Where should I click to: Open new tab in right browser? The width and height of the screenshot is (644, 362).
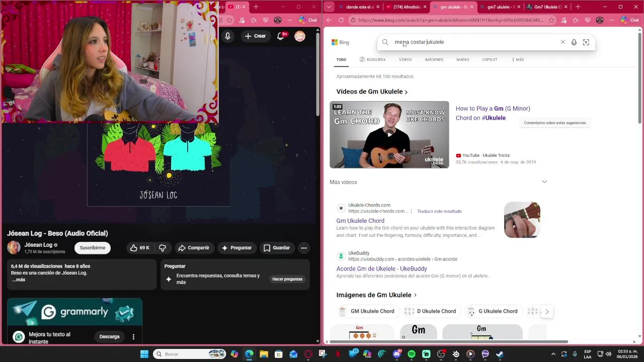578,7
